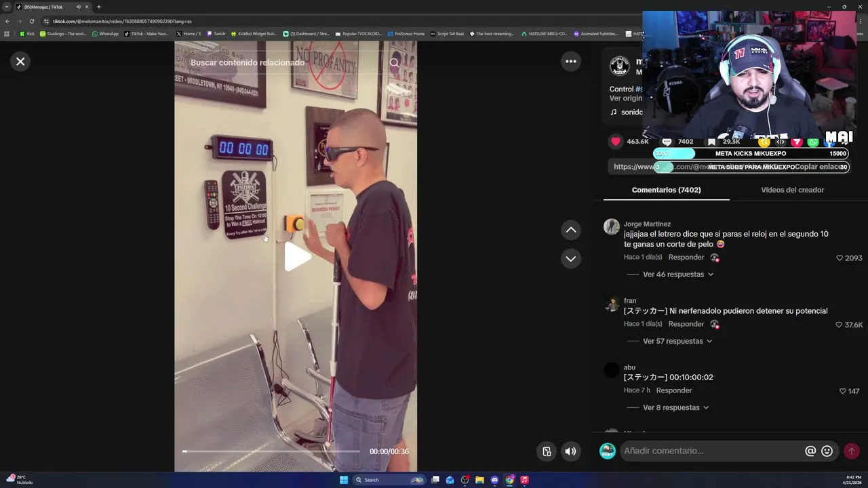This screenshot has height=488, width=868.
Task: Open the Windows Start menu
Action: point(344,480)
